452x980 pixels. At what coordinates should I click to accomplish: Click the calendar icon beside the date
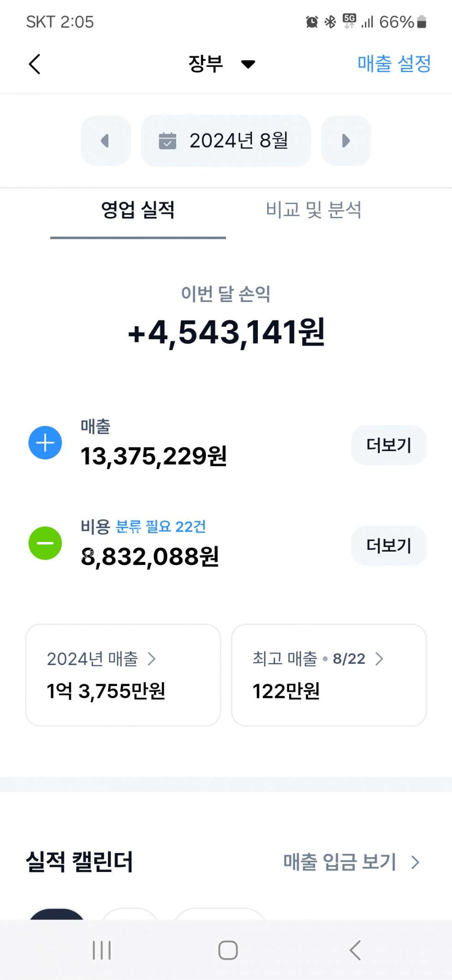167,141
